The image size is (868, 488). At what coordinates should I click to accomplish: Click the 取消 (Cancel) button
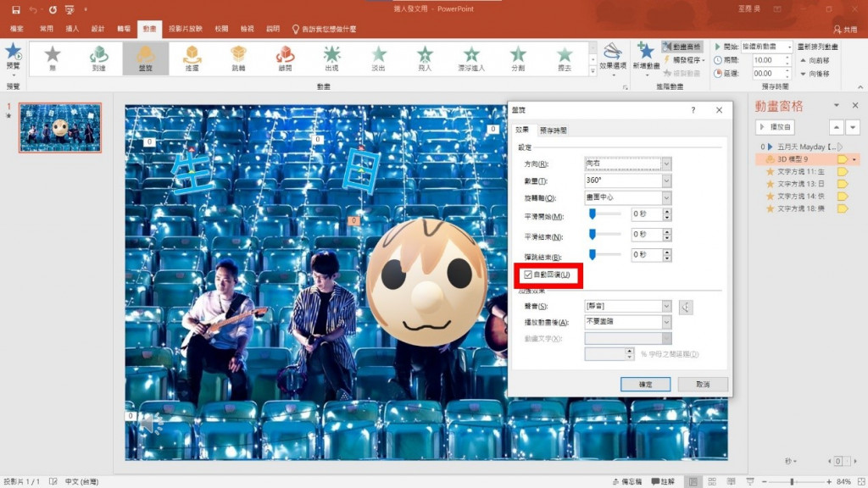click(x=703, y=384)
